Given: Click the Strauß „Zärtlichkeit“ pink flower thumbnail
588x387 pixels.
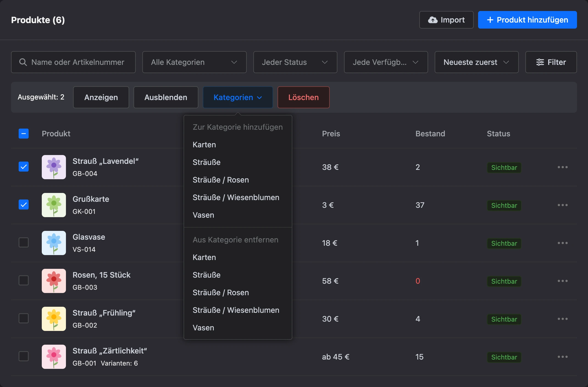Looking at the screenshot, I should pyautogui.click(x=54, y=357).
